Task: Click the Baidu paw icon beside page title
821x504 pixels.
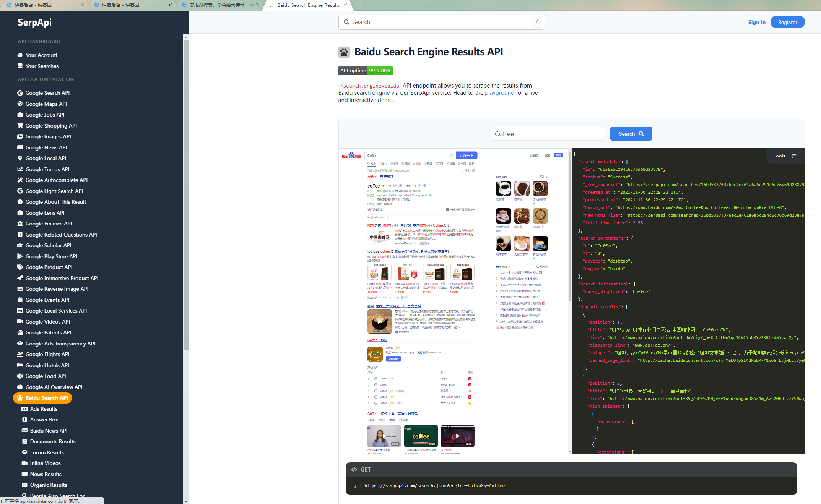Action: (344, 52)
